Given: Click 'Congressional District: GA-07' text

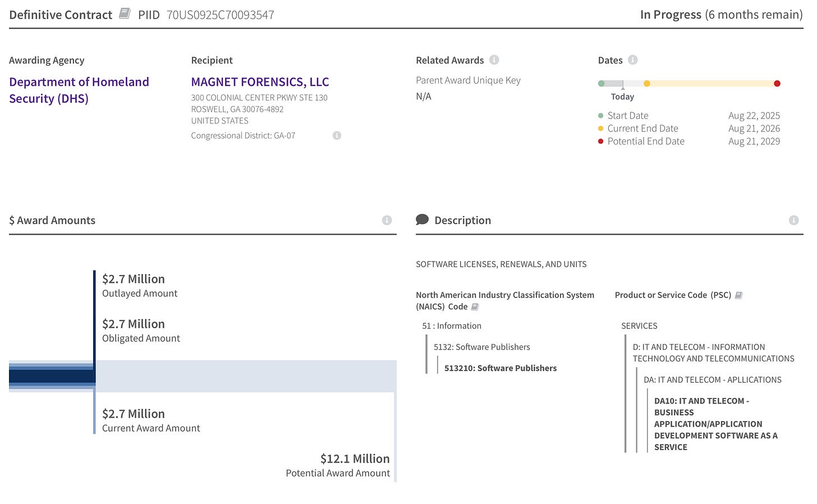Looking at the screenshot, I should click(x=243, y=135).
